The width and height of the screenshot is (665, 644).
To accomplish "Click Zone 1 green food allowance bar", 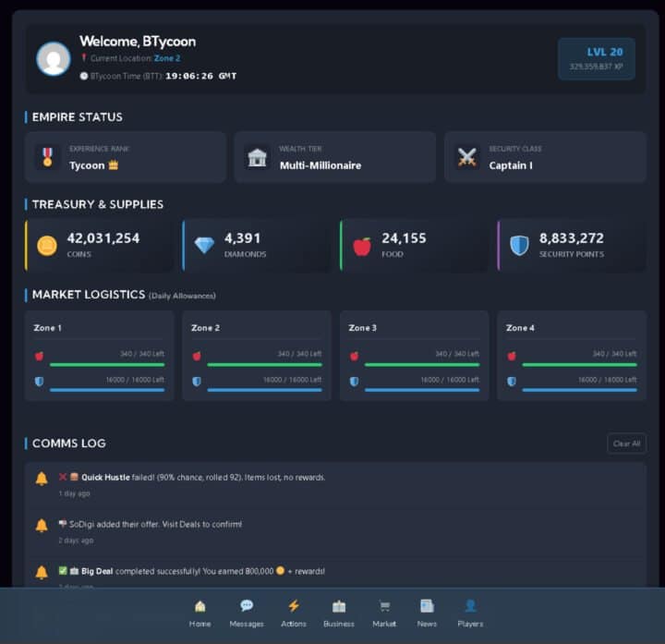I will [106, 365].
